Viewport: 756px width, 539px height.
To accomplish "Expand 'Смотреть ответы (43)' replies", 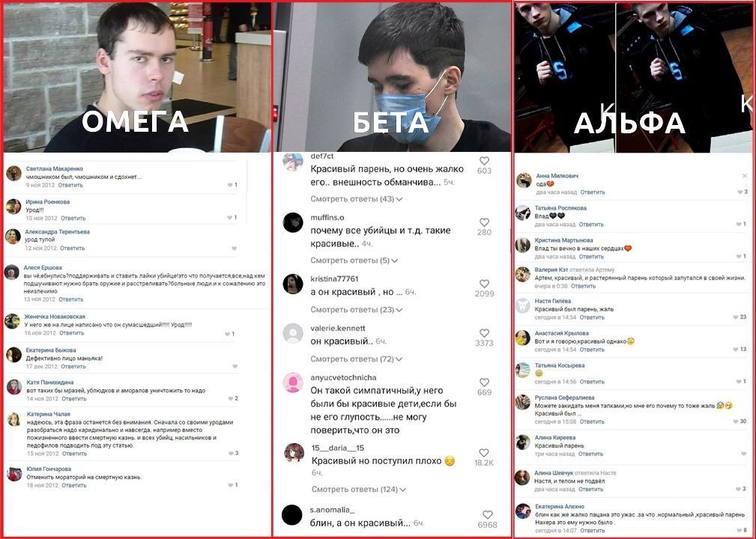I will (357, 199).
